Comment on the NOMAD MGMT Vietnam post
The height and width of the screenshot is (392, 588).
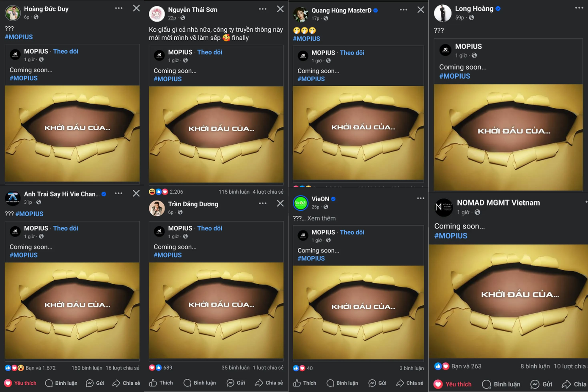coord(501,384)
